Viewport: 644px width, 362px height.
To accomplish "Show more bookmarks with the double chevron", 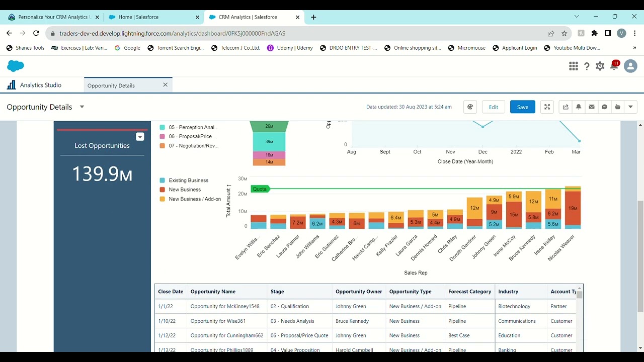I will [635, 48].
